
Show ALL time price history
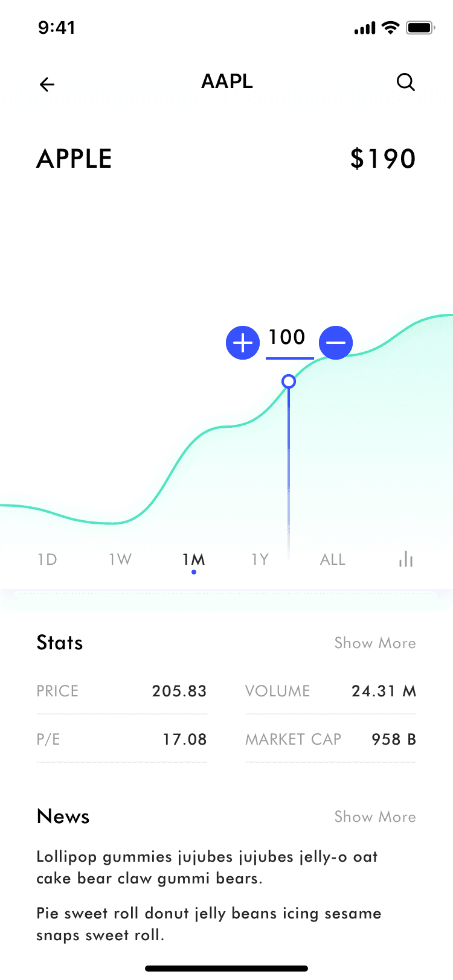point(333,559)
